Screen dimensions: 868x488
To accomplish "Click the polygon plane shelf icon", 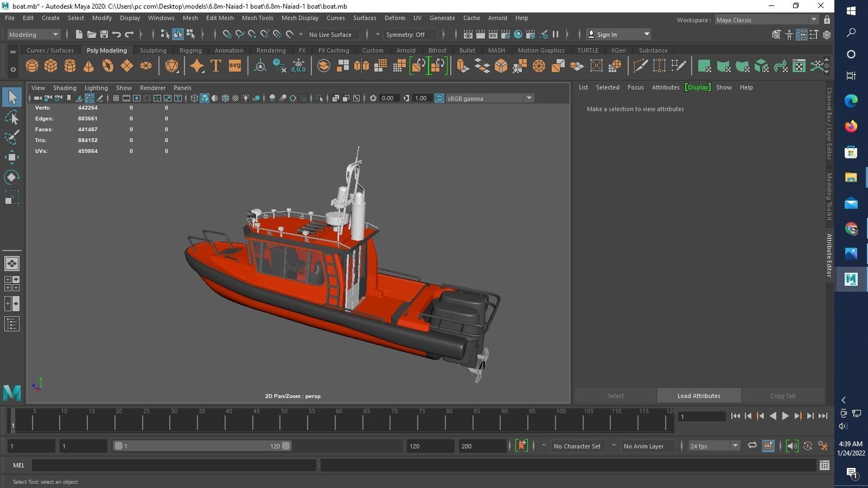I will coord(127,66).
